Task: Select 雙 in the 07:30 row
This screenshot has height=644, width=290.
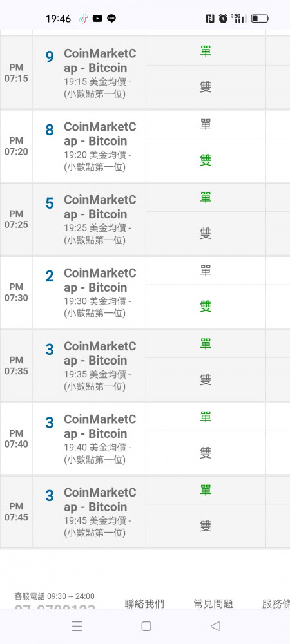Action: [206, 306]
